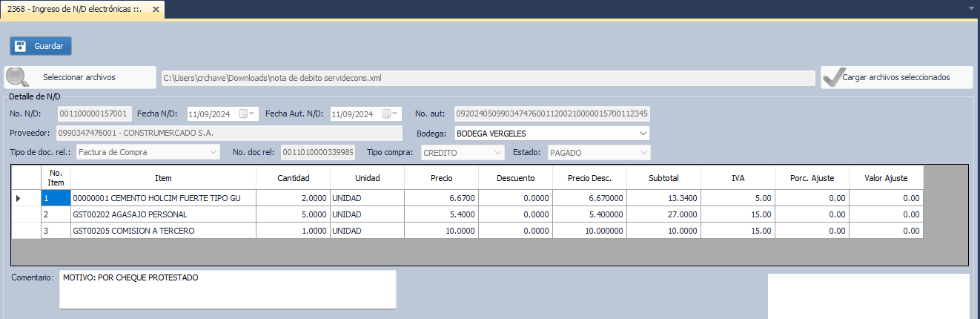Screen dimensions: 980x319
Task: Click the magnifier icon for Seleccionar archivos
Action: [18, 77]
